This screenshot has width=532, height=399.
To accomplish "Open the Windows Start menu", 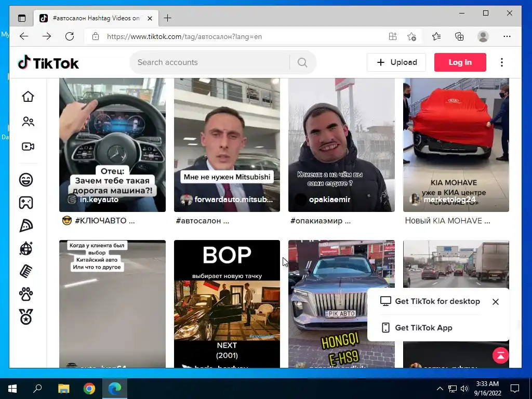I will [12, 389].
